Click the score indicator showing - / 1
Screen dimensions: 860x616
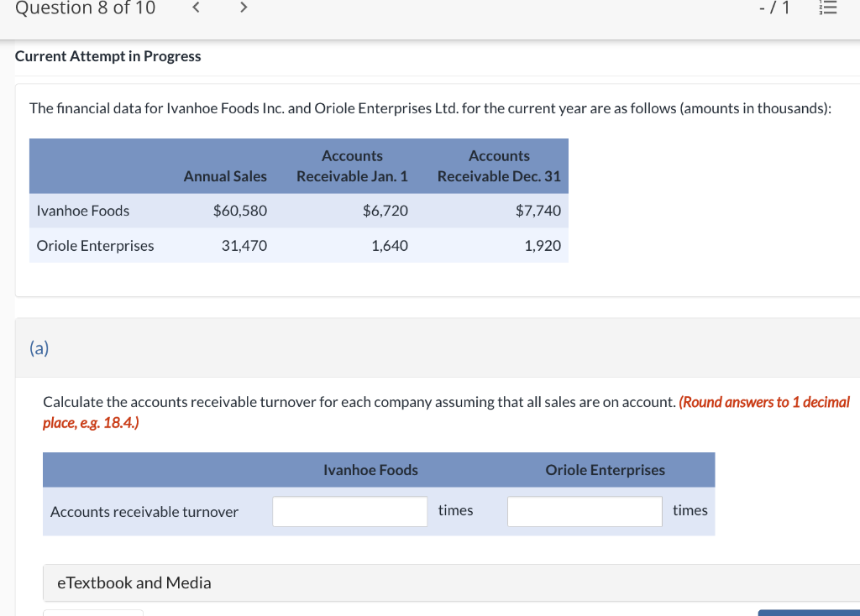click(773, 8)
